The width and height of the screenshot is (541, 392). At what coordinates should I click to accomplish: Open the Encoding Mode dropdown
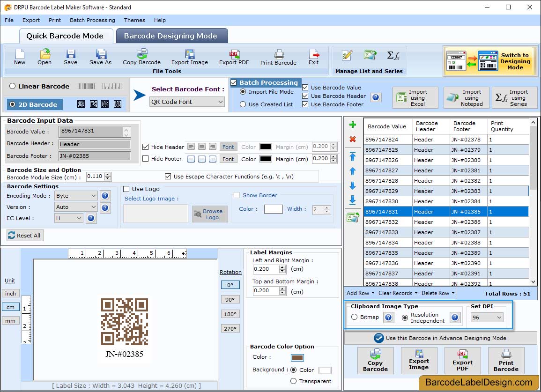pos(76,196)
